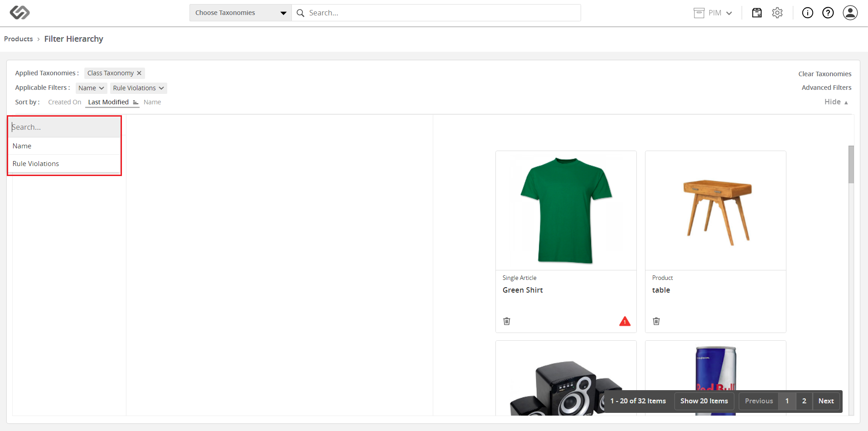Focus the filter list search field
This screenshot has width=868, height=431.
pyautogui.click(x=64, y=127)
